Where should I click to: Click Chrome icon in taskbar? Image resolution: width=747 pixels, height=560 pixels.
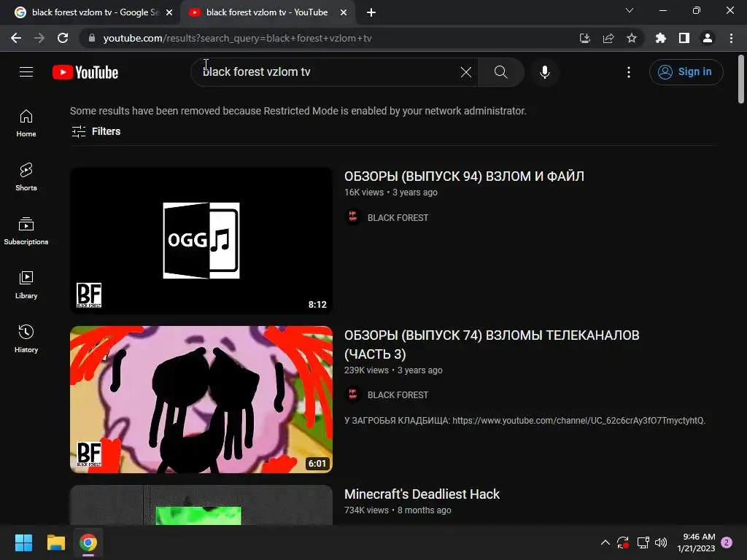88,542
